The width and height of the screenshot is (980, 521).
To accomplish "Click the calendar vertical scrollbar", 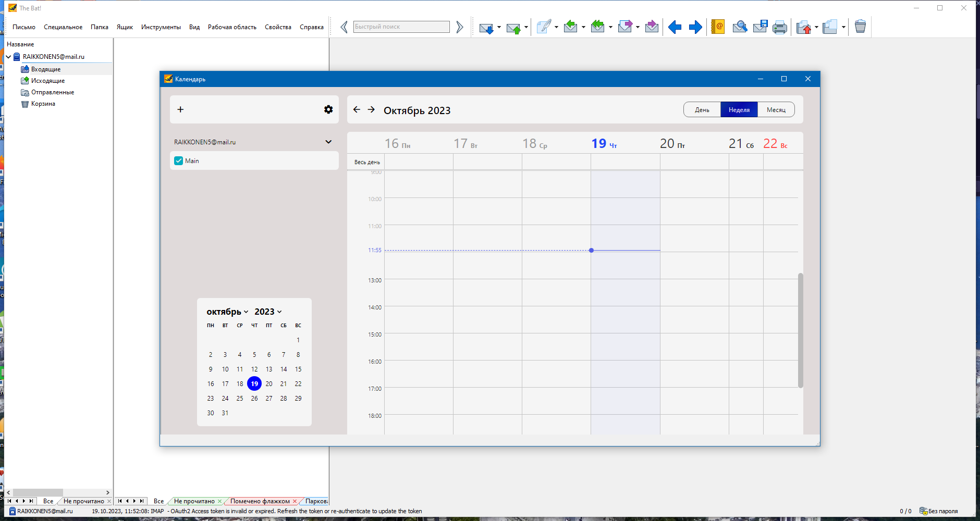I will pos(800,330).
